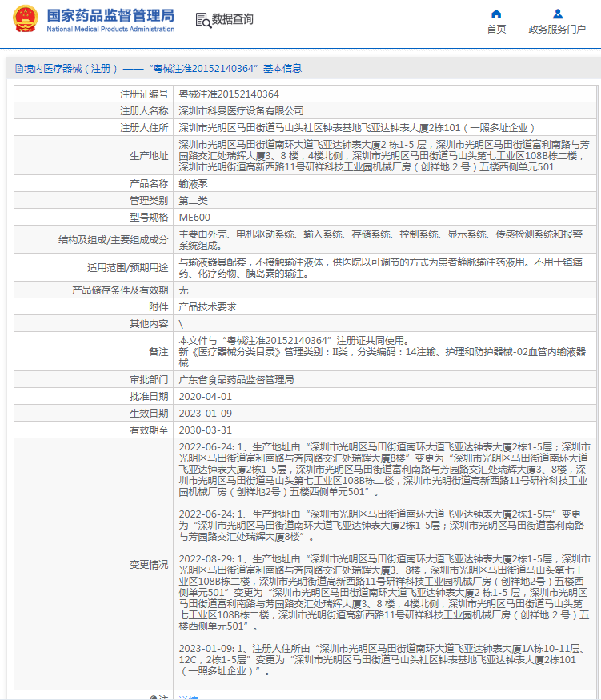601x700 pixels.
Task: Open 政务服务门户 link
Action: click(557, 30)
